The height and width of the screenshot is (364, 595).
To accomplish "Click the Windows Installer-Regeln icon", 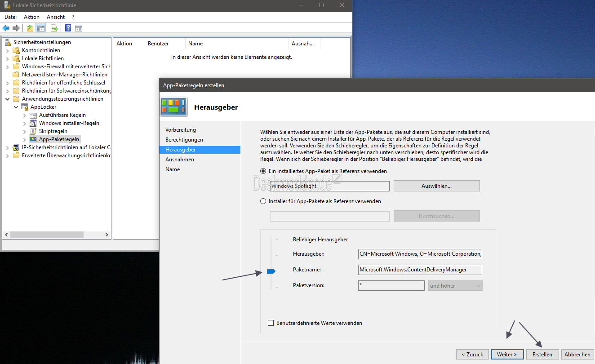I will click(x=33, y=123).
